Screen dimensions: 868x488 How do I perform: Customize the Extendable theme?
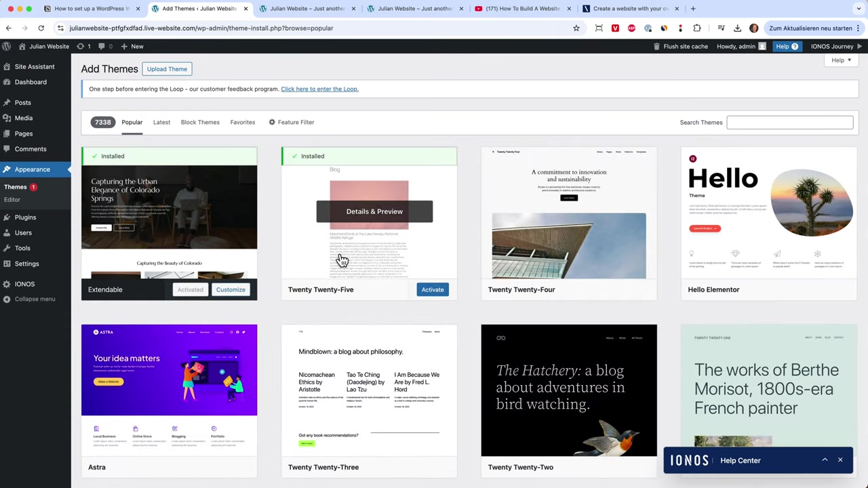tap(231, 289)
